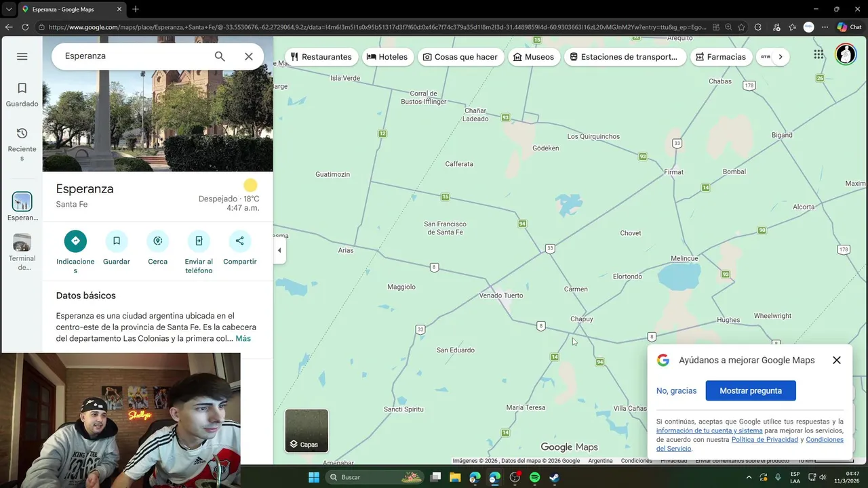Open the Recientes history
This screenshot has height=488, width=868.
[x=22, y=144]
